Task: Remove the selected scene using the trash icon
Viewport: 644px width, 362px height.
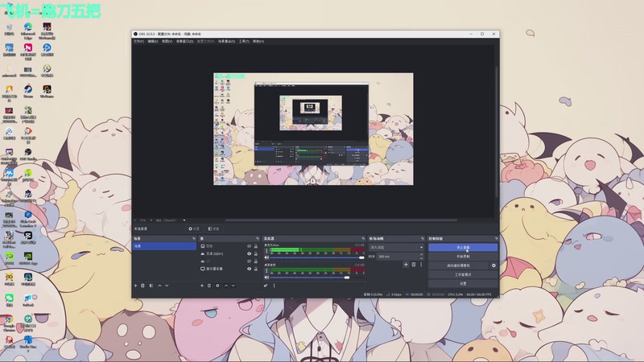Action: point(143,286)
